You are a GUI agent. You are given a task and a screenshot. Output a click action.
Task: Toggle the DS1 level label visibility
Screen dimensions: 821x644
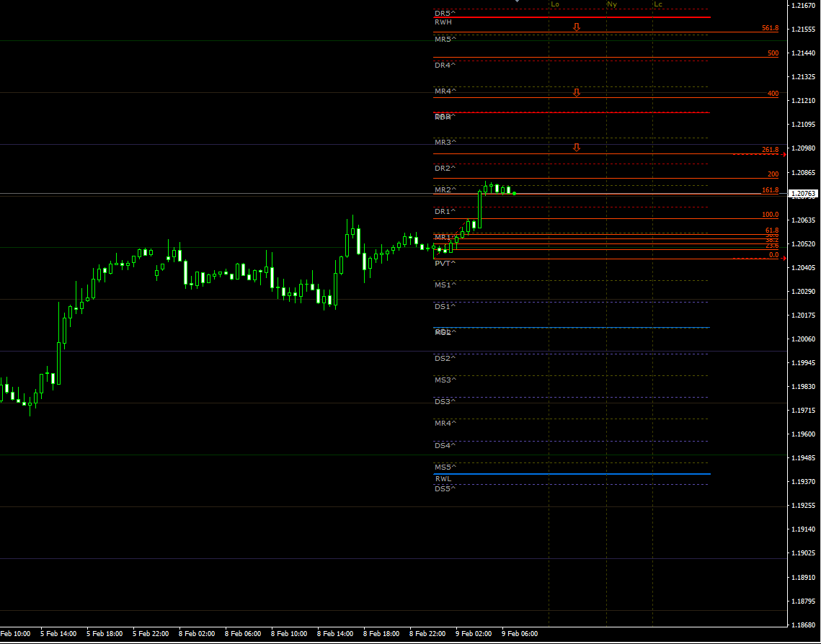click(443, 305)
